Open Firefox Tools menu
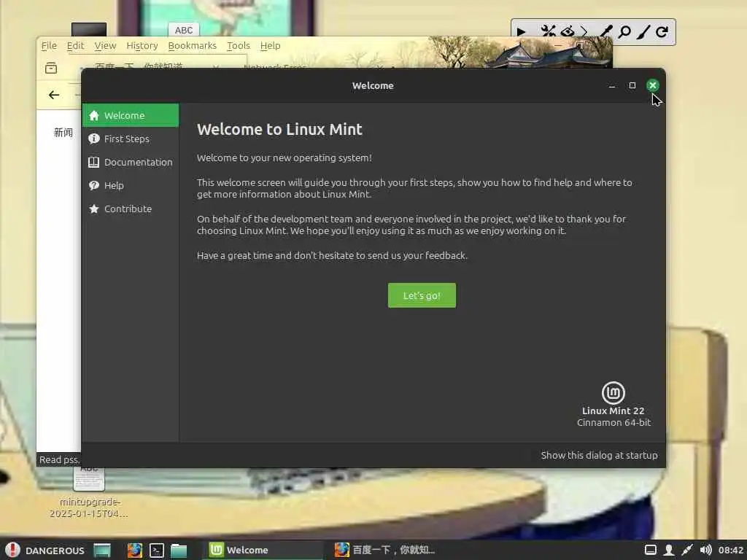 [x=239, y=46]
